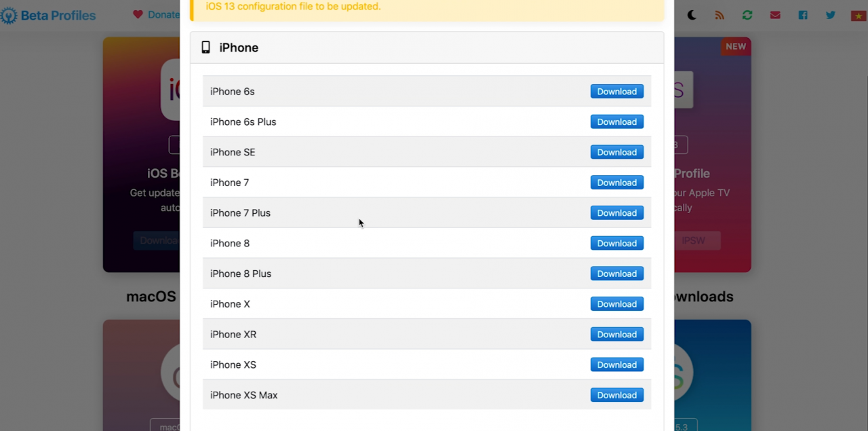The image size is (868, 431).
Task: Click the "iPhone SE" row label
Action: coord(233,152)
